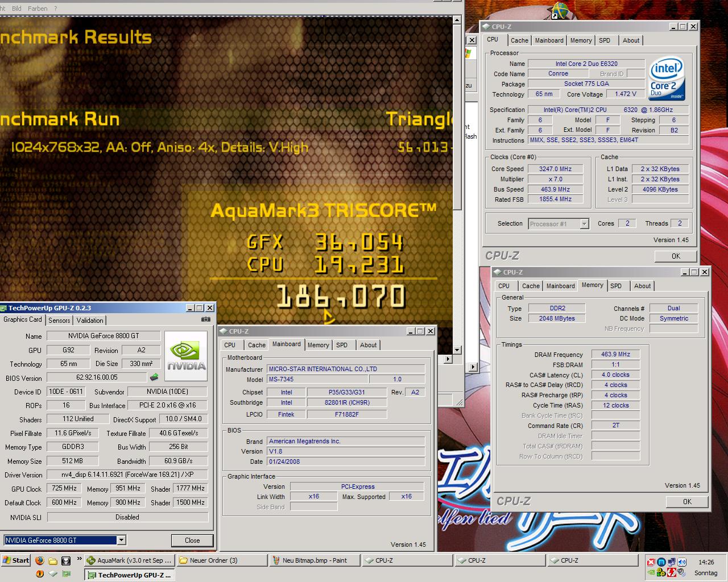Screen dimensions: 728x582
Task: Click the TechPowerUp GPU-Z title bar icon
Action: pos(3,308)
